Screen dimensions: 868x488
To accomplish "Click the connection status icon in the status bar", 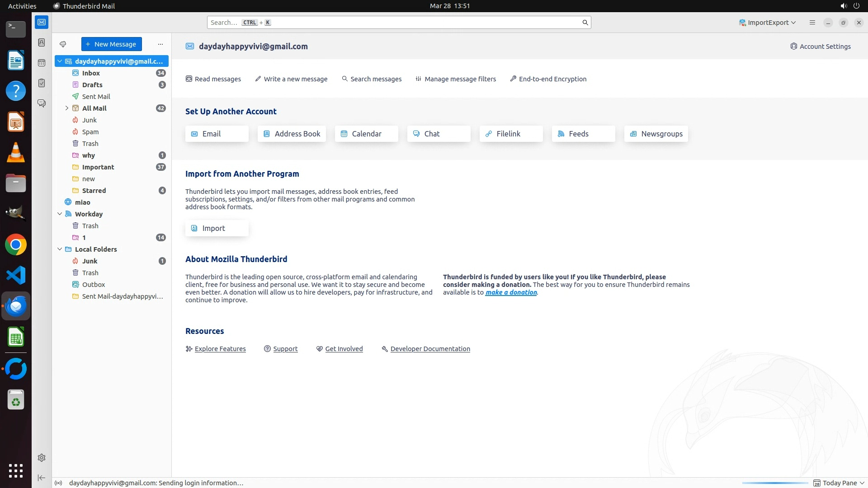I will (x=58, y=483).
